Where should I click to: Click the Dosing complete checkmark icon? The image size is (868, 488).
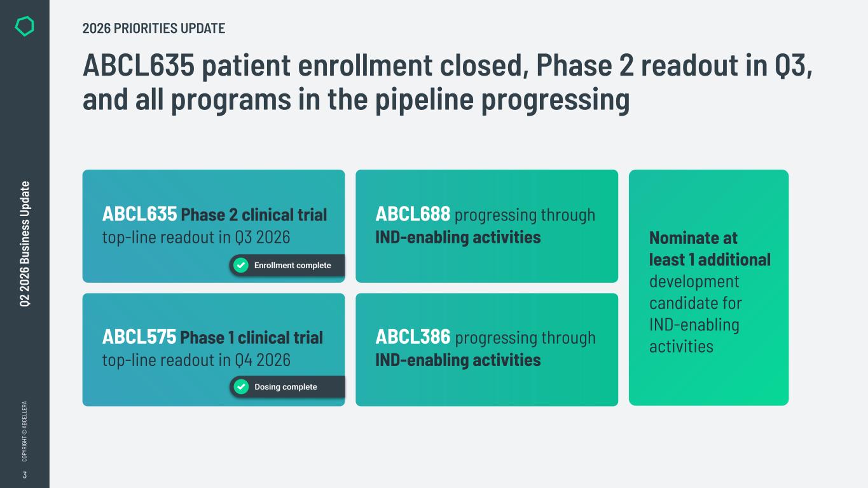click(x=241, y=386)
